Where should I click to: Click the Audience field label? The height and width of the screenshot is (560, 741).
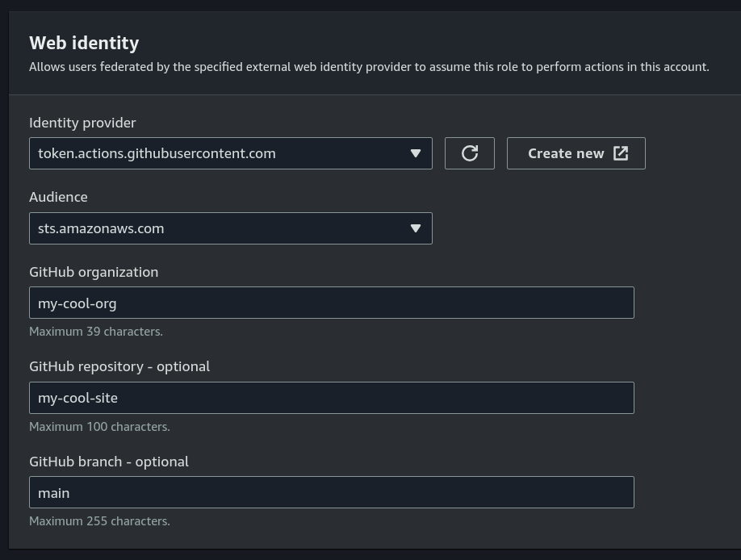[58, 197]
